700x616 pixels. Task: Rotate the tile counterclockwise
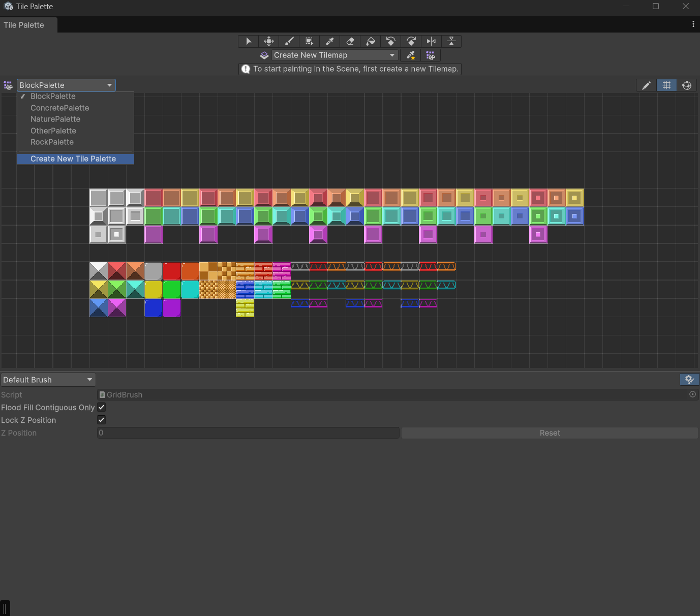pos(390,41)
